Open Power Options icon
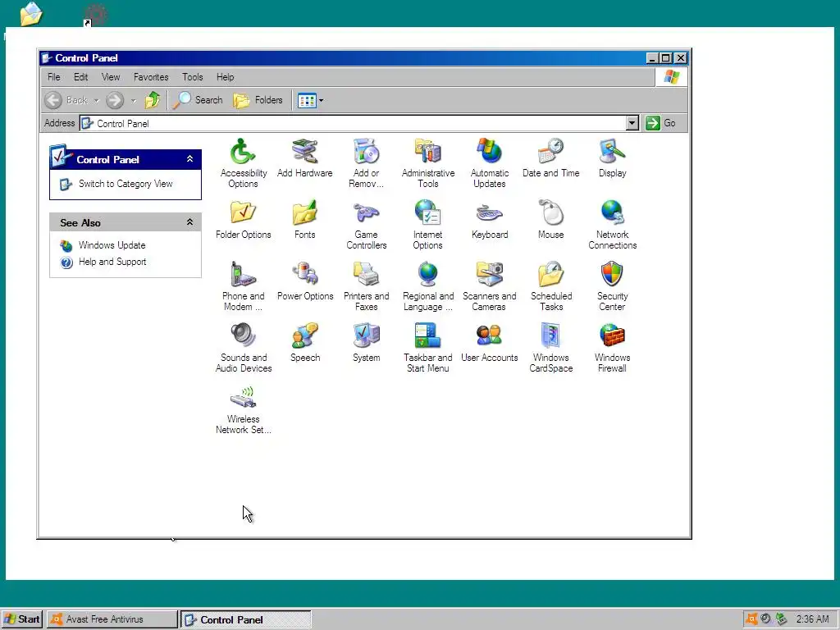The height and width of the screenshot is (630, 840). click(x=305, y=281)
